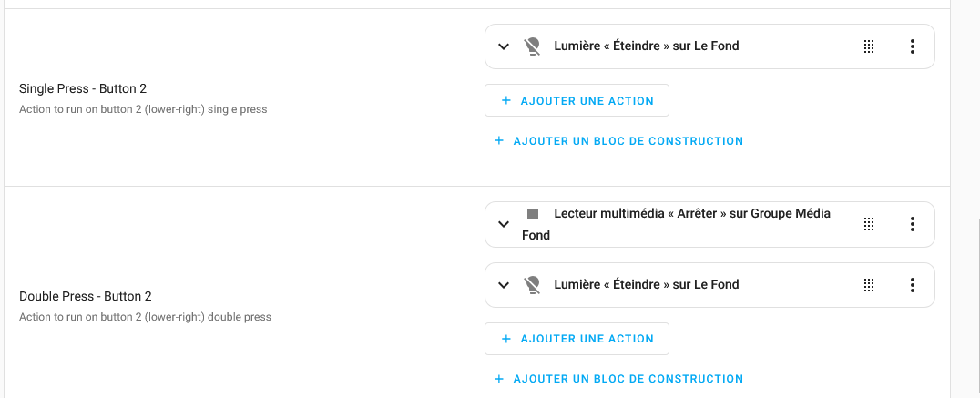The width and height of the screenshot is (980, 398).
Task: Click Ajouter une action under Single Press
Action: pyautogui.click(x=577, y=101)
